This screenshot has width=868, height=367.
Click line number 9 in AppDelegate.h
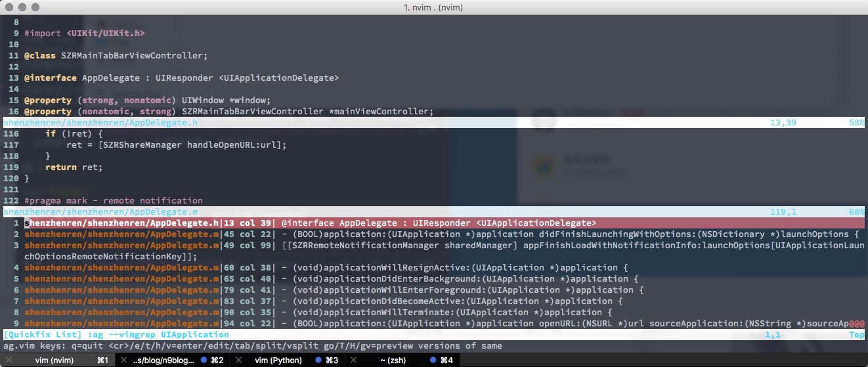click(x=16, y=33)
